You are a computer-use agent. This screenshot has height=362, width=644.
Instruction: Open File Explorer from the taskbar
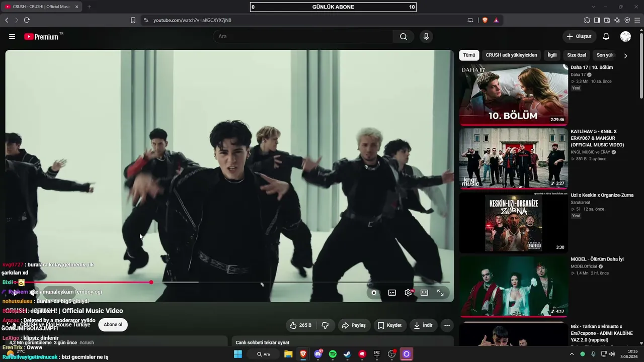[x=288, y=354]
